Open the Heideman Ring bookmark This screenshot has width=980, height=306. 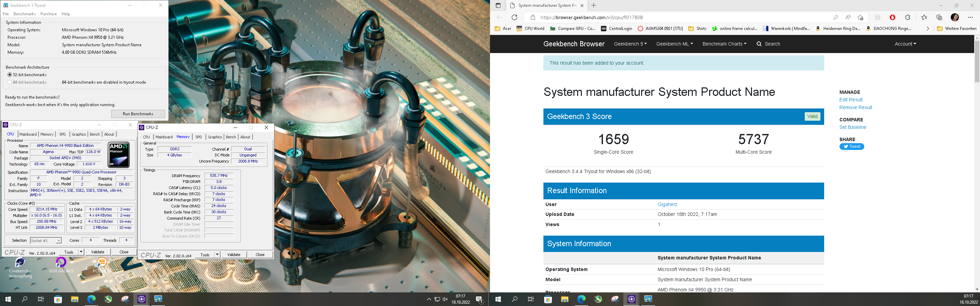pos(838,29)
